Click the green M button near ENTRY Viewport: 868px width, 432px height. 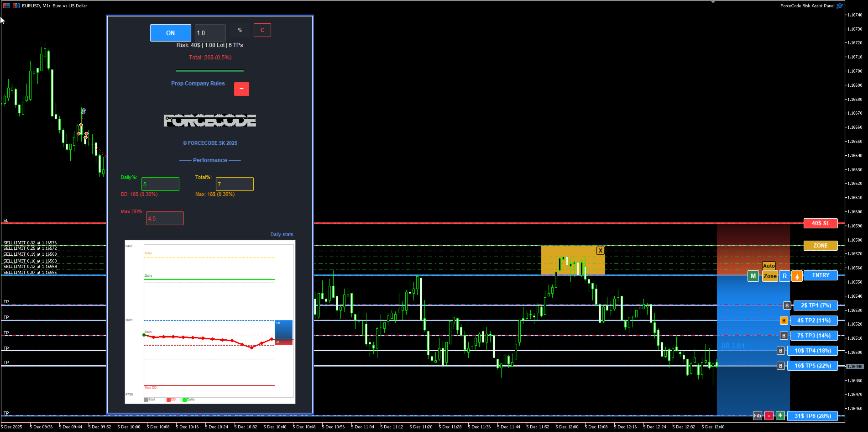click(753, 276)
